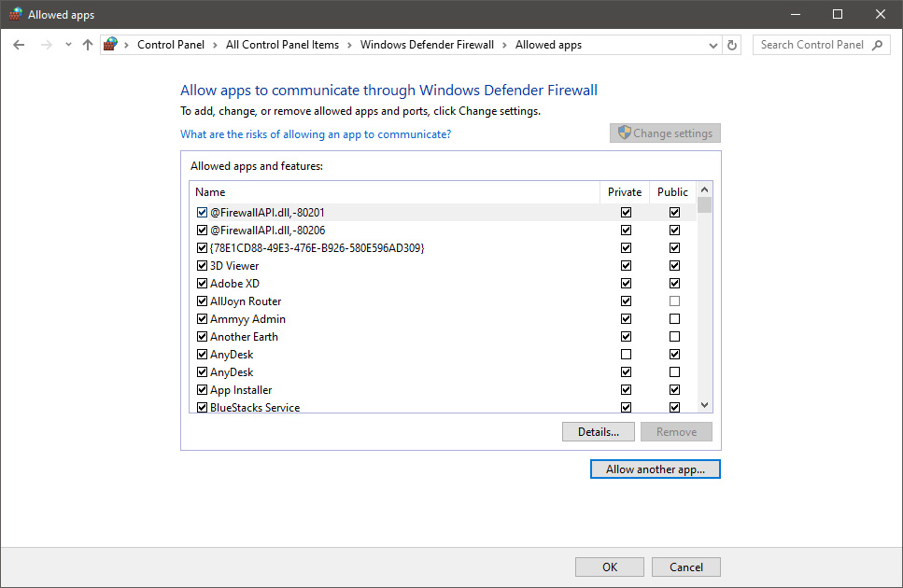The image size is (903, 588).
Task: Refresh the Allowed apps page
Action: point(732,45)
